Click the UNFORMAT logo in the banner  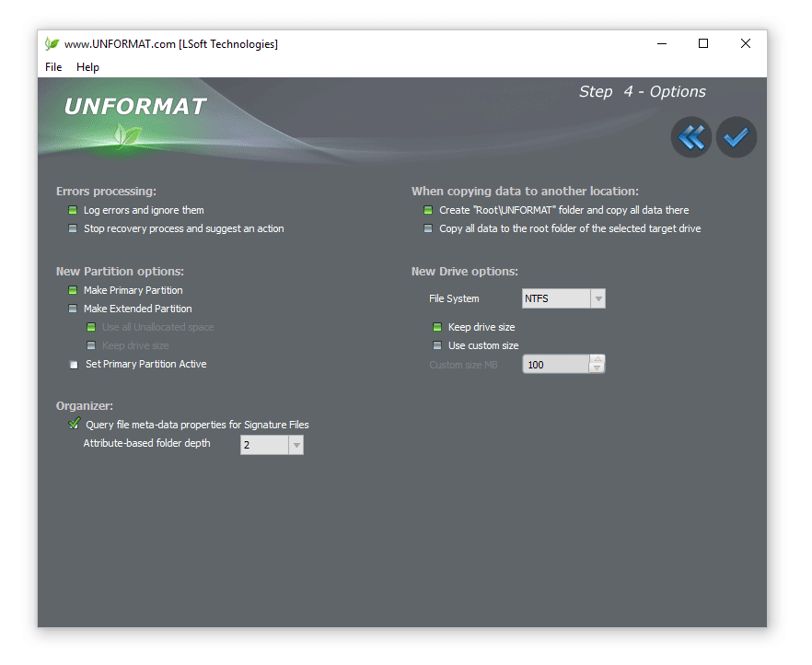point(134,107)
